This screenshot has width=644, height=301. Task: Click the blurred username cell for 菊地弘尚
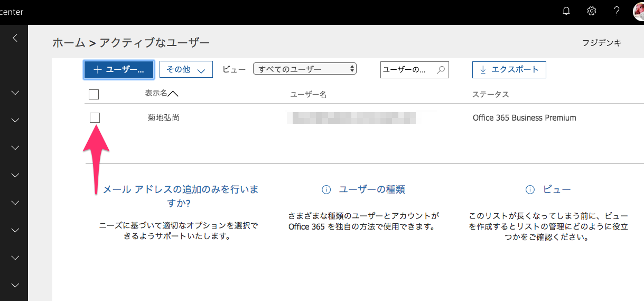coord(351,117)
